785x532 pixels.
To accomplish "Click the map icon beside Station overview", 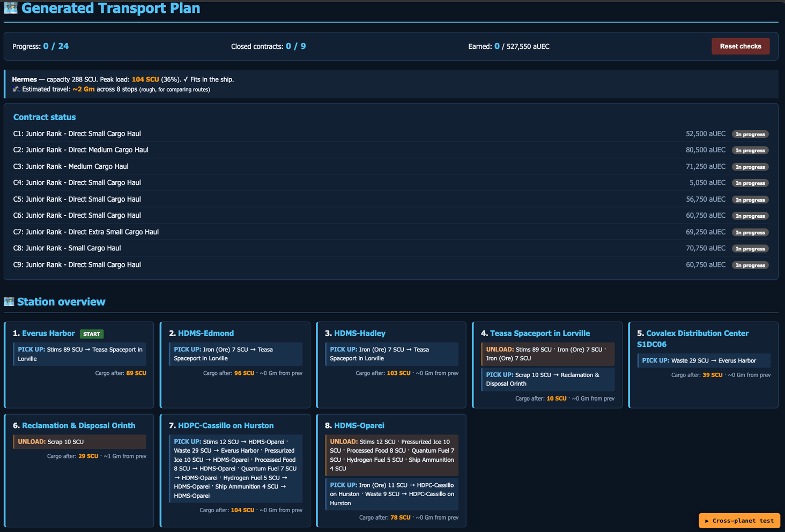I will pos(9,301).
